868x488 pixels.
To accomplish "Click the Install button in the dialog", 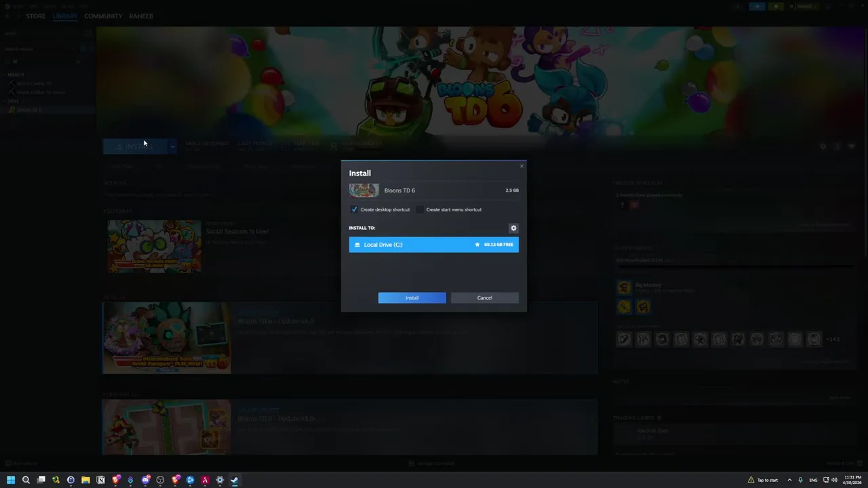I will 412,298.
